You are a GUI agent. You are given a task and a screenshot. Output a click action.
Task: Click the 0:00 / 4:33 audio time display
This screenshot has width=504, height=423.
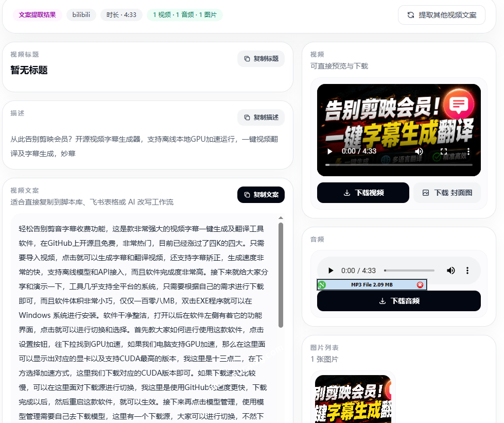click(358, 270)
